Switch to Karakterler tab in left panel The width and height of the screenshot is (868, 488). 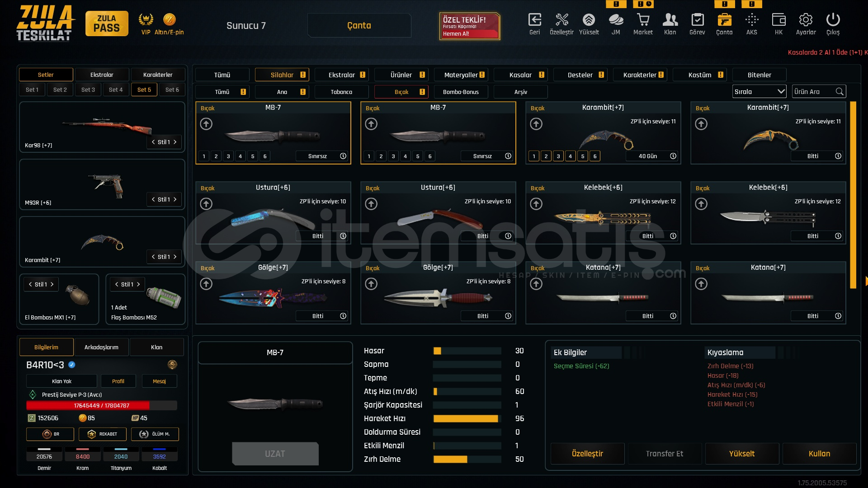click(158, 75)
